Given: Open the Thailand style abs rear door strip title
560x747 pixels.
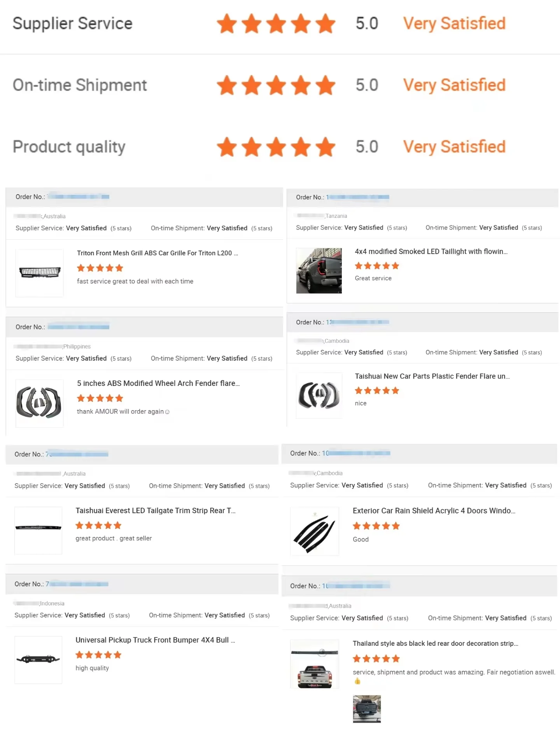Looking at the screenshot, I should pyautogui.click(x=435, y=644).
